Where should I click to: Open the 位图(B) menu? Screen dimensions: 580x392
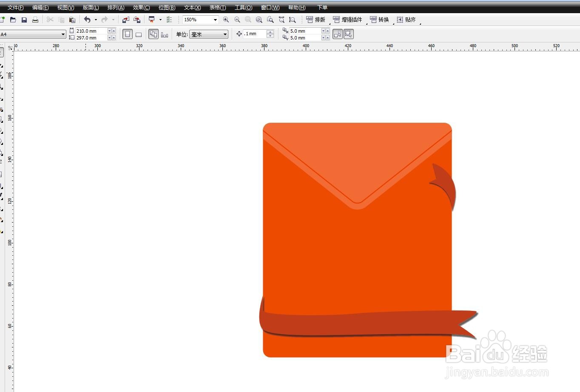click(x=167, y=8)
